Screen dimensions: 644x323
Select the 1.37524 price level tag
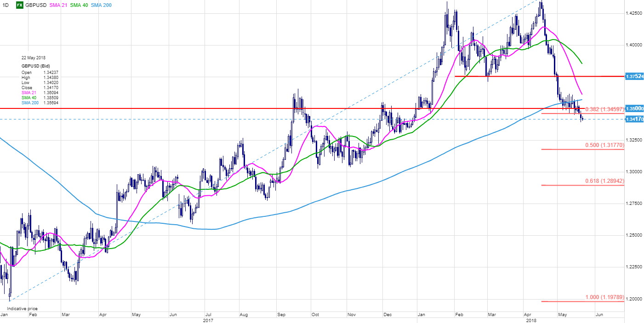point(634,76)
